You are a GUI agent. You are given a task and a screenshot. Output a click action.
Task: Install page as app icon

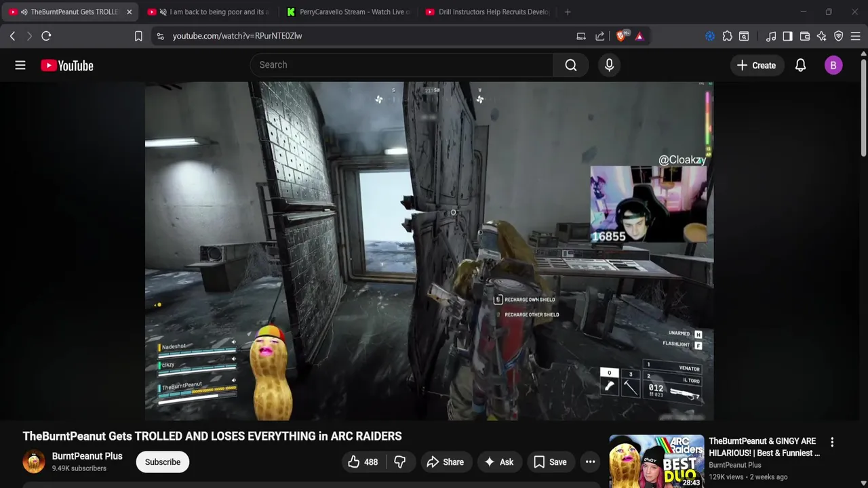click(581, 36)
